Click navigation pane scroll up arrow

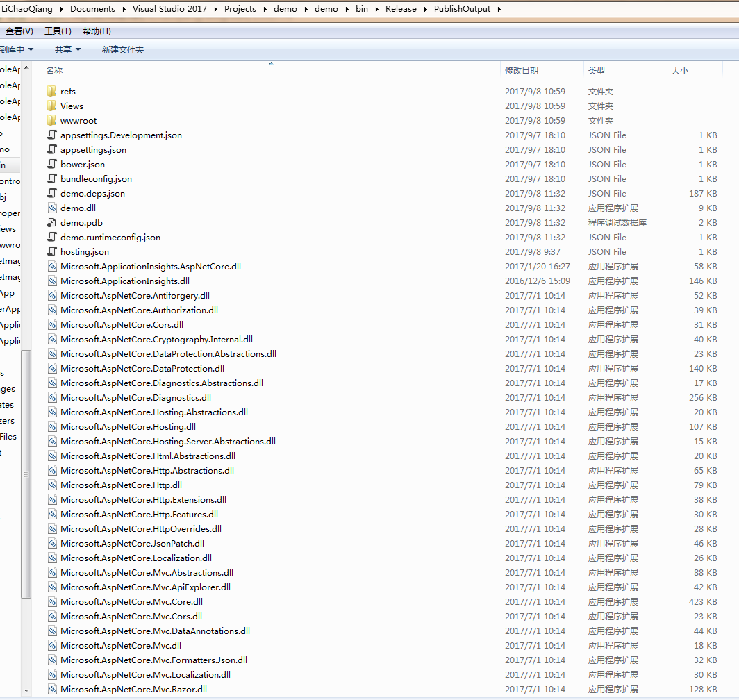tap(26, 68)
